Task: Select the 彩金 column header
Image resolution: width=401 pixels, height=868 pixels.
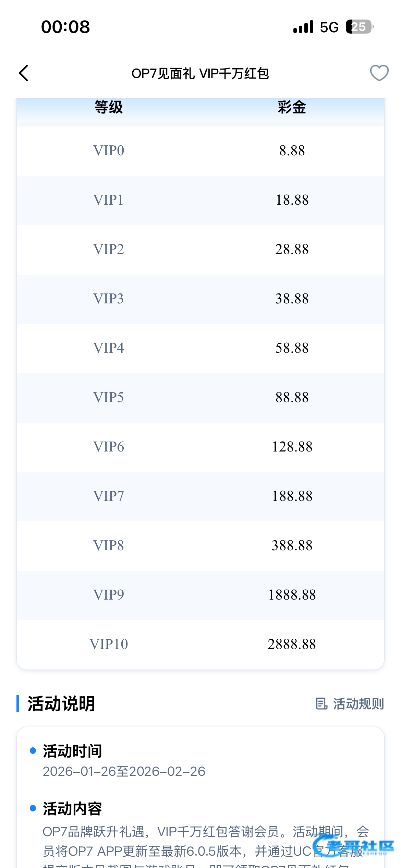Action: tap(292, 107)
